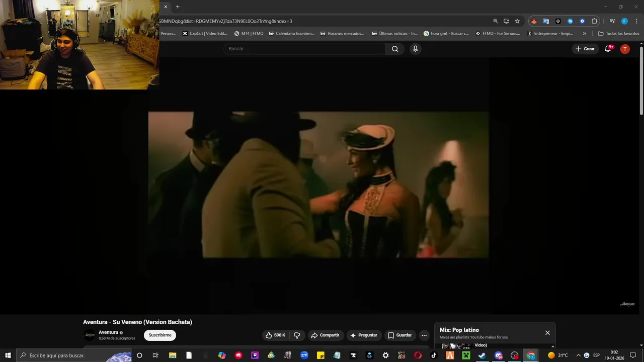Open the Windows Start menu
Image resolution: width=644 pixels, height=362 pixels.
click(8, 355)
